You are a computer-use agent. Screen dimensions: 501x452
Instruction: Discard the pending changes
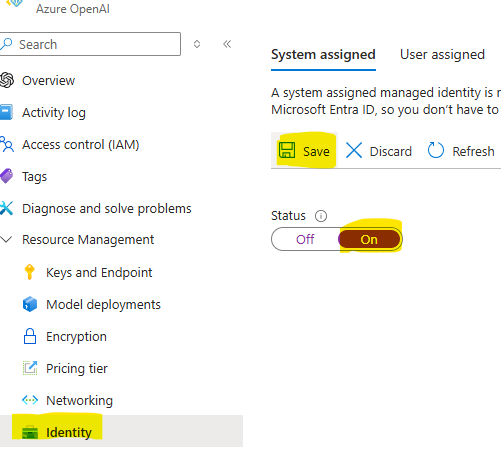[x=379, y=151]
